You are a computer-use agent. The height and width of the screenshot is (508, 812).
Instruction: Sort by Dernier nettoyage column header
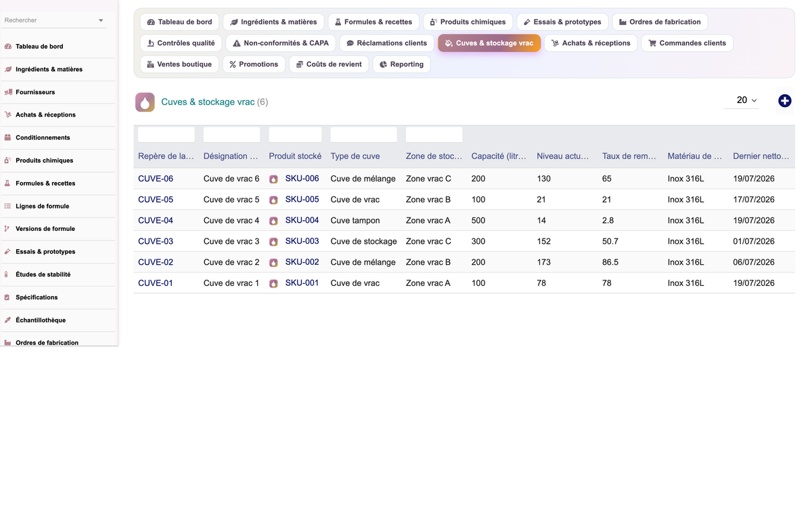point(761,156)
